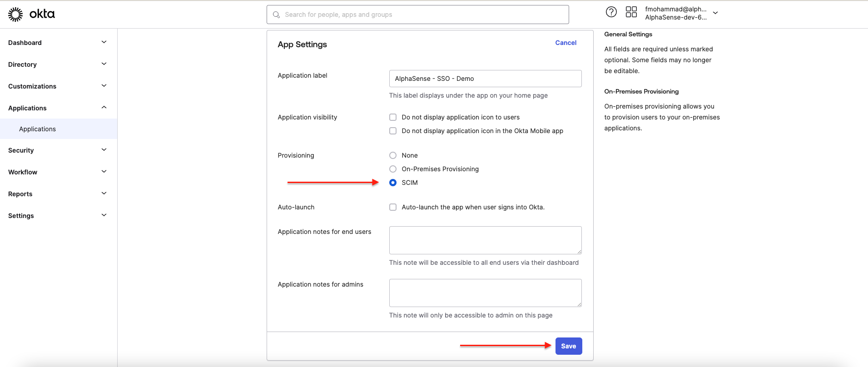Enable Auto-launch the app checkbox
This screenshot has width=868, height=367.
click(x=393, y=207)
